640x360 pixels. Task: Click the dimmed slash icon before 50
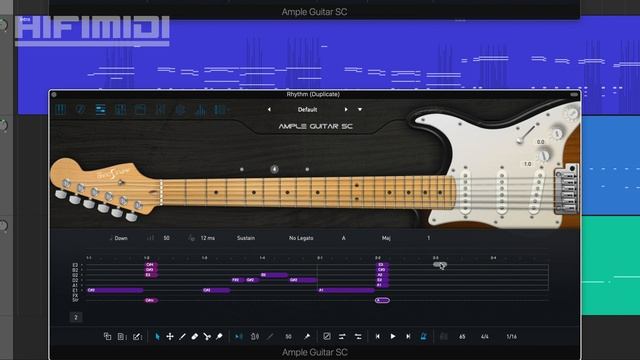[x=270, y=336]
